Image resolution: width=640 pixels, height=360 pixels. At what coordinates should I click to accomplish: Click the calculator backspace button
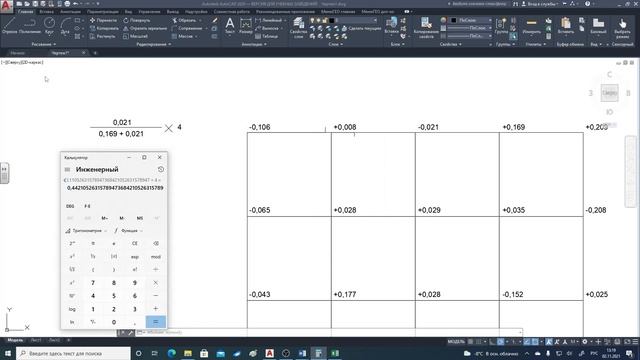[x=156, y=243]
